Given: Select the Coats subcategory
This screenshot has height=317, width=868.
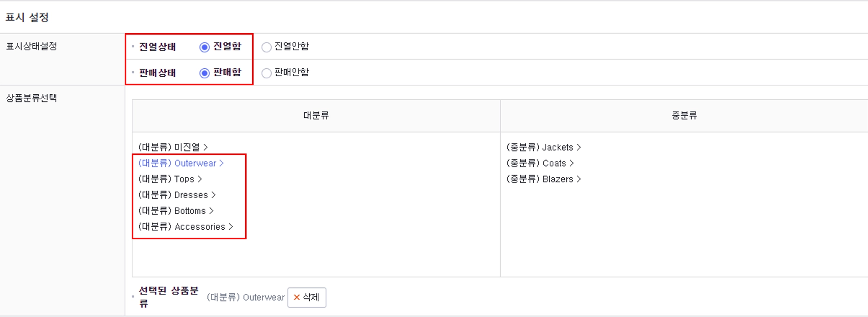Looking at the screenshot, I should pos(536,164).
